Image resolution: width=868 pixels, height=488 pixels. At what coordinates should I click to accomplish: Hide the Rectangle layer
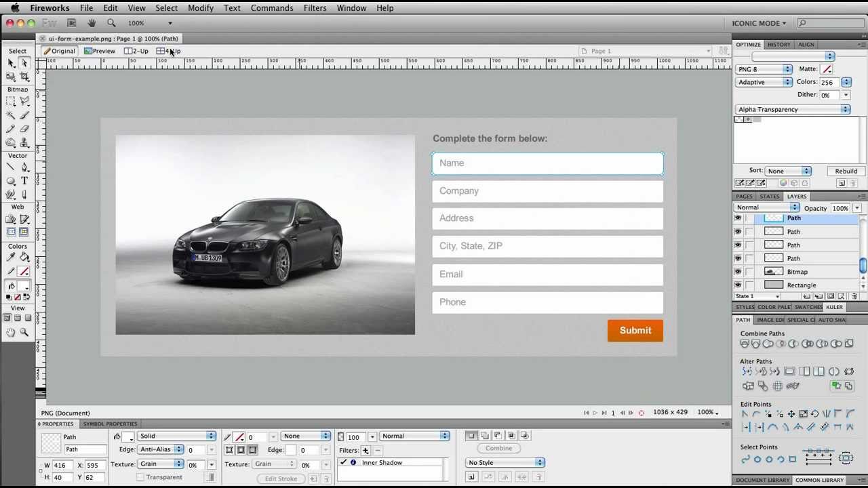[x=738, y=285]
